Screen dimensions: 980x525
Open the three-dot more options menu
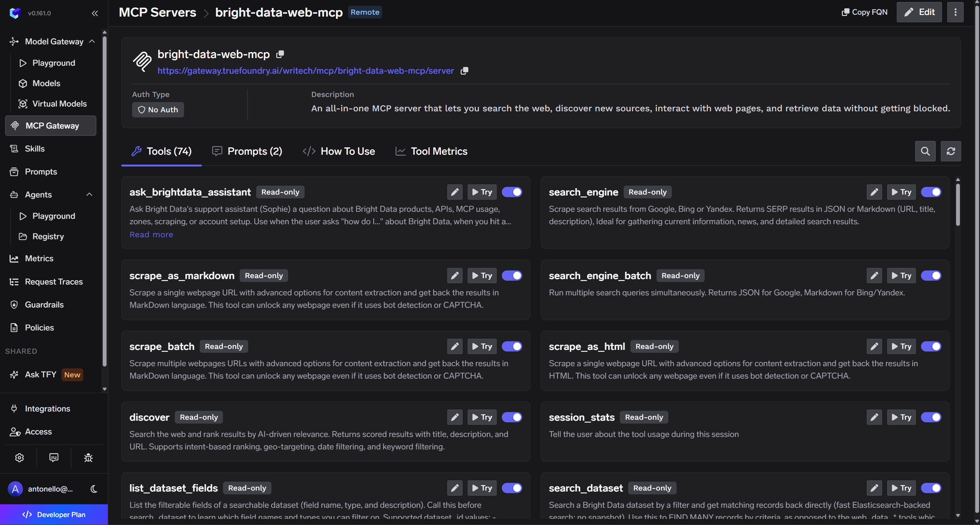[955, 12]
